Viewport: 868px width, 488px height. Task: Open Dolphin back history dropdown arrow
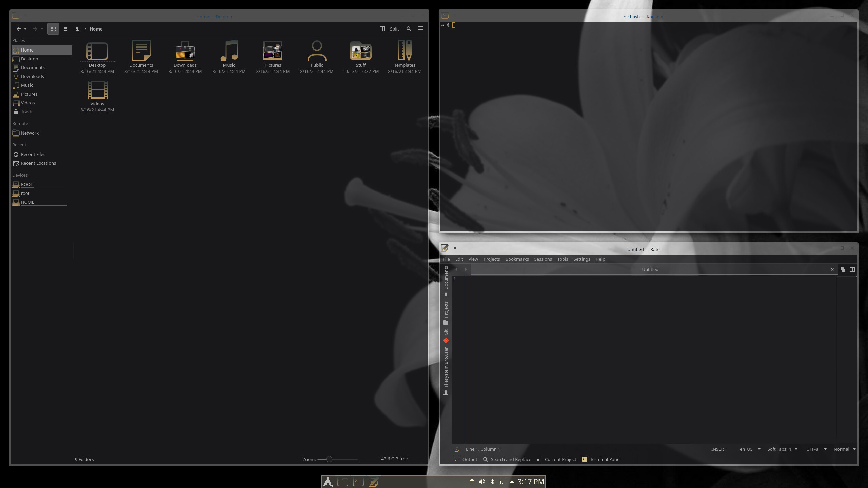[x=25, y=29]
